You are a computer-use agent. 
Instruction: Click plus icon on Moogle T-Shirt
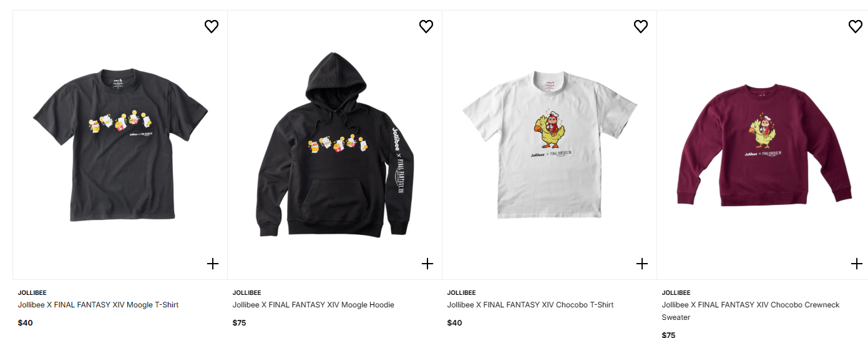213,264
